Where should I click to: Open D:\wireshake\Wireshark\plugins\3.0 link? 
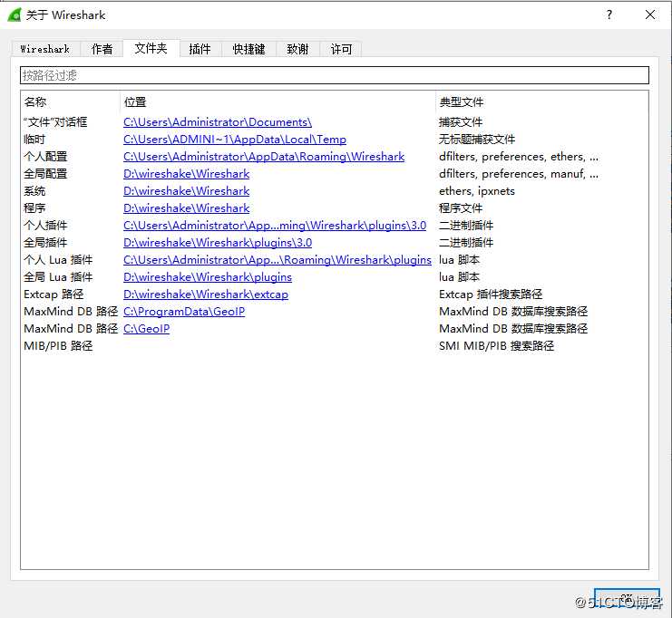218,243
